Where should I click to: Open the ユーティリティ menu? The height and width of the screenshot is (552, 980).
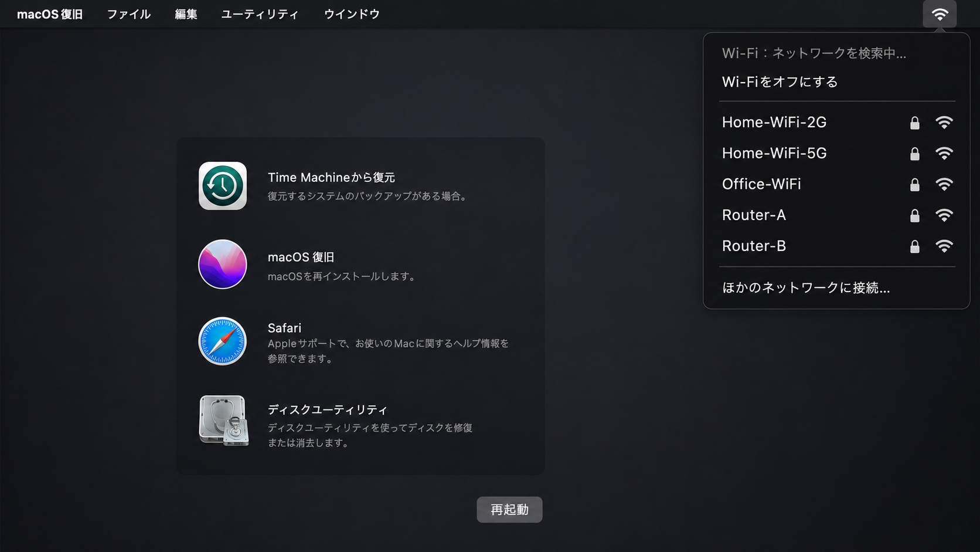click(x=260, y=14)
